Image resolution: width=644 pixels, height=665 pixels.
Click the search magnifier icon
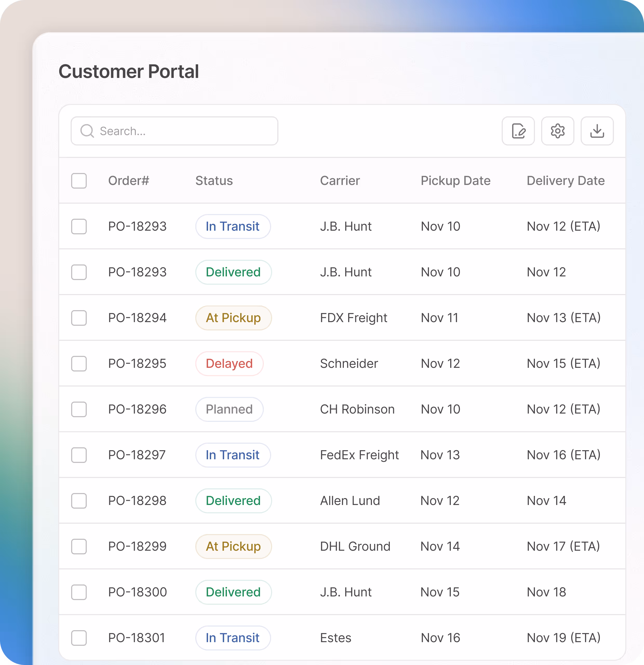87,131
